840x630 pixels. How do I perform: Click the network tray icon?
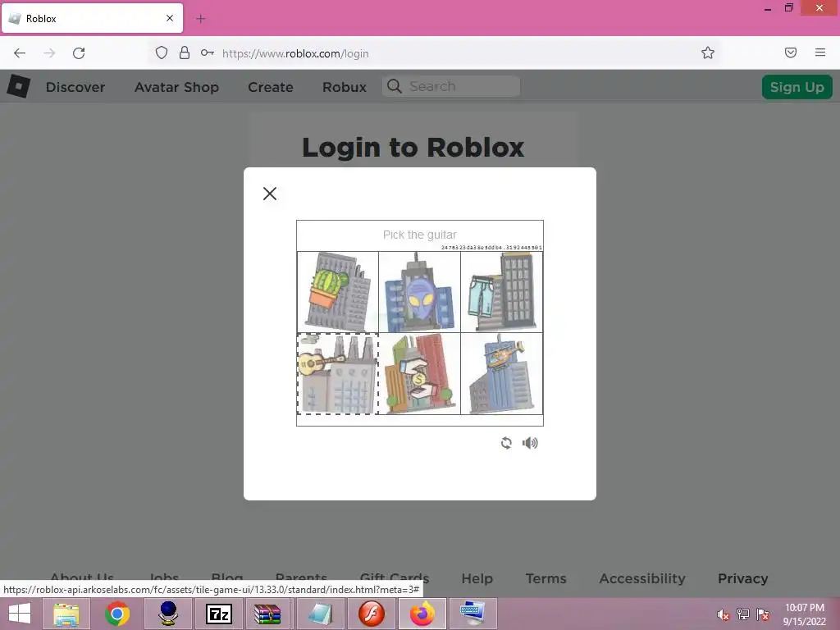coord(743,614)
